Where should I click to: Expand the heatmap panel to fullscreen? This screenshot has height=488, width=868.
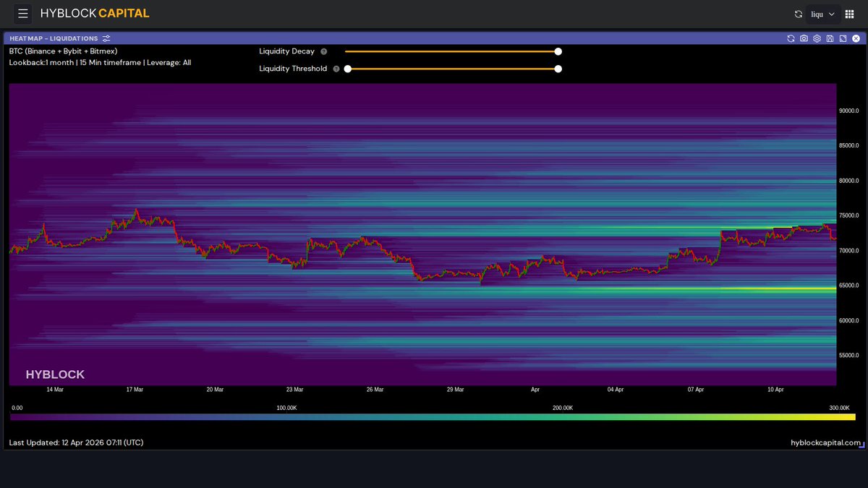click(x=843, y=38)
